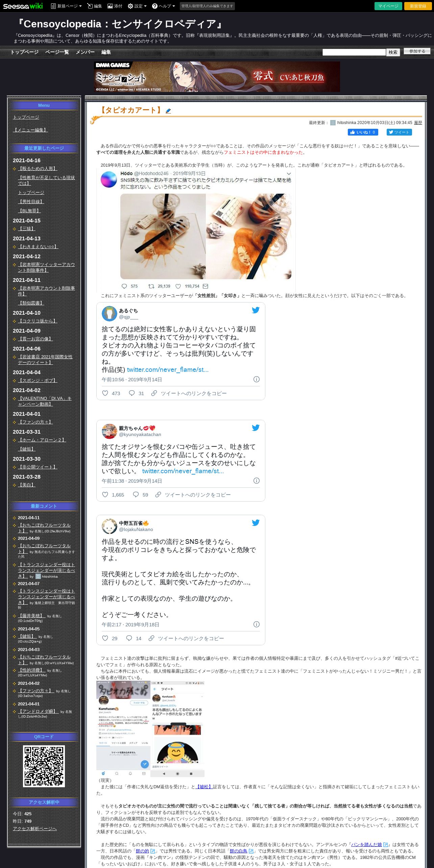The height and width of the screenshot is (868, 434).
Task: Click the 親方ちゃん profile avatar
Action: (109, 431)
